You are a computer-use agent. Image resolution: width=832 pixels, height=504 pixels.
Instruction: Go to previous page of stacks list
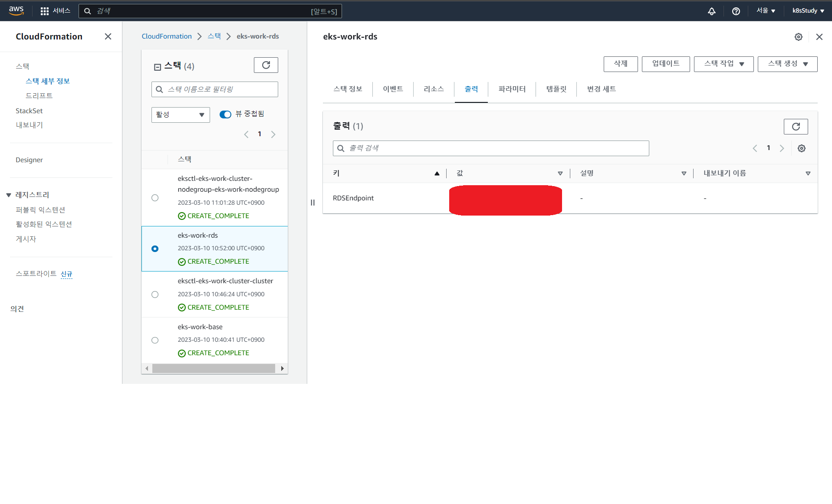(x=246, y=134)
